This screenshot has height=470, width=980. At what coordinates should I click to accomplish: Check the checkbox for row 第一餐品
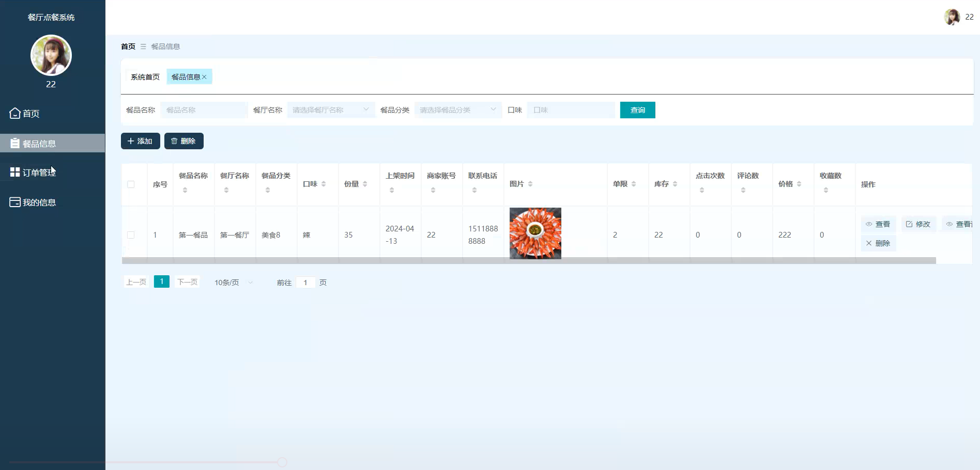(x=131, y=234)
